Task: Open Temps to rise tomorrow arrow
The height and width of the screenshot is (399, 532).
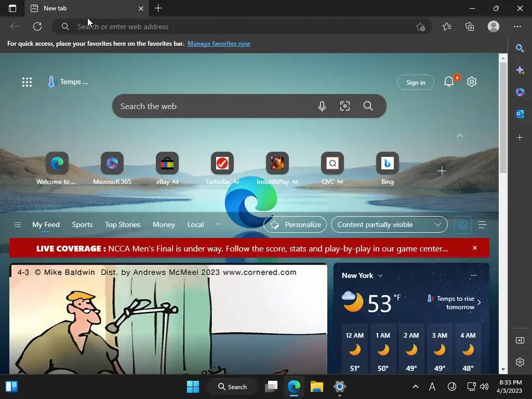Action: (479, 302)
